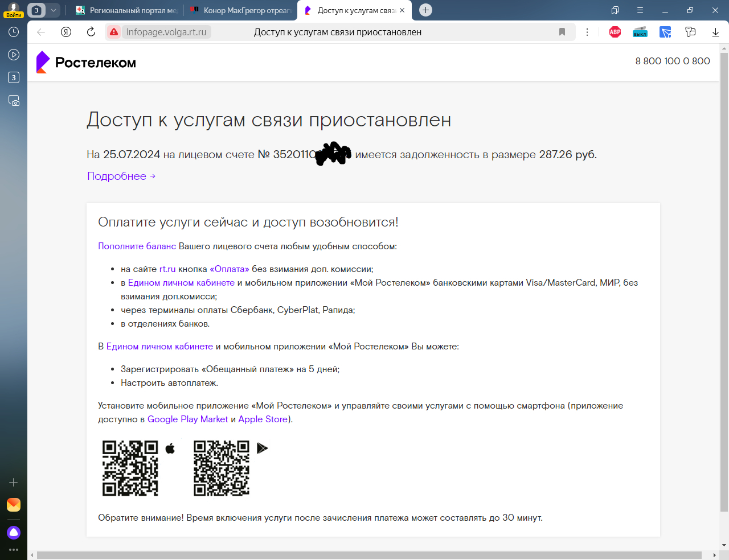Click the extension icon left of downloads
This screenshot has width=729, height=560.
pos(690,32)
